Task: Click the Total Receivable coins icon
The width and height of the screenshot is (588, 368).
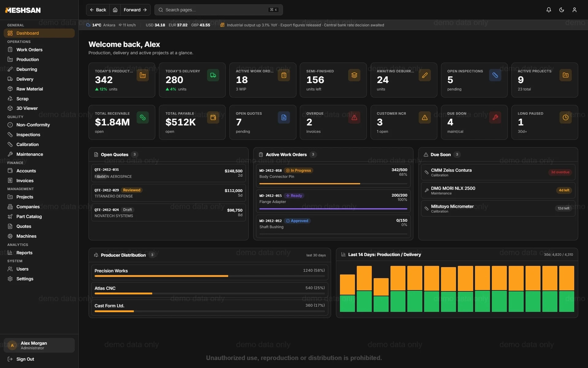Action: 143,117
